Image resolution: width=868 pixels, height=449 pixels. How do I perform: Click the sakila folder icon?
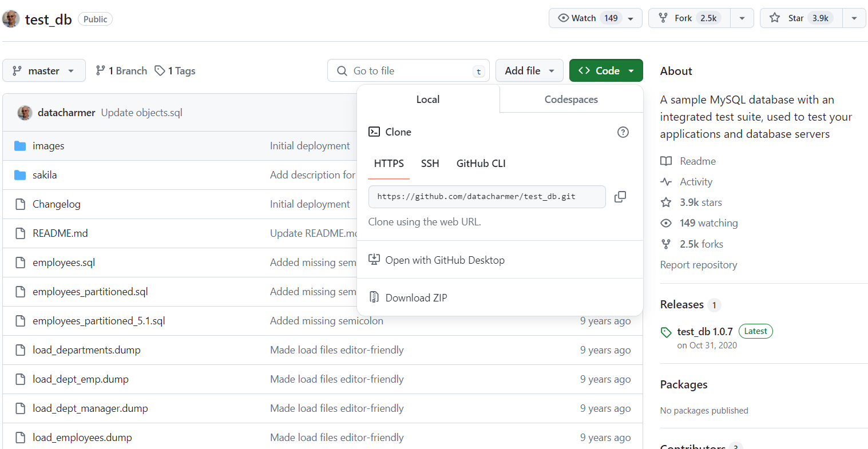(x=20, y=175)
